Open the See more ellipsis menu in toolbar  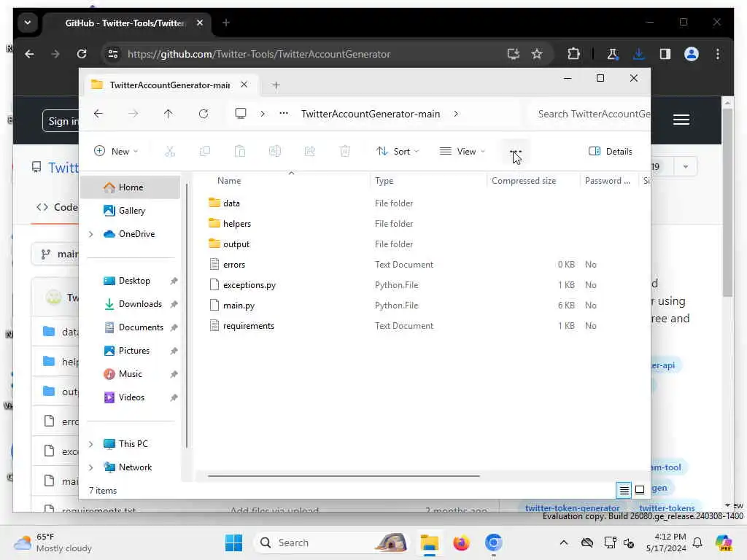pos(516,152)
